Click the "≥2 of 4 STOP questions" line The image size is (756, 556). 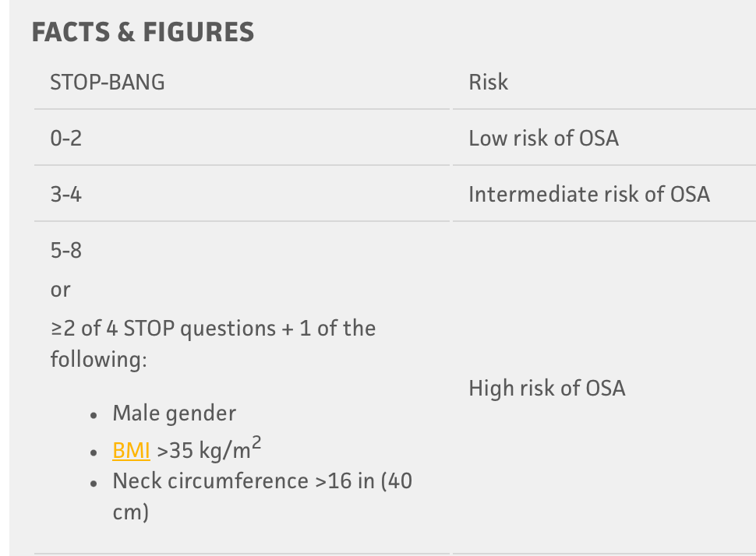pos(213,329)
